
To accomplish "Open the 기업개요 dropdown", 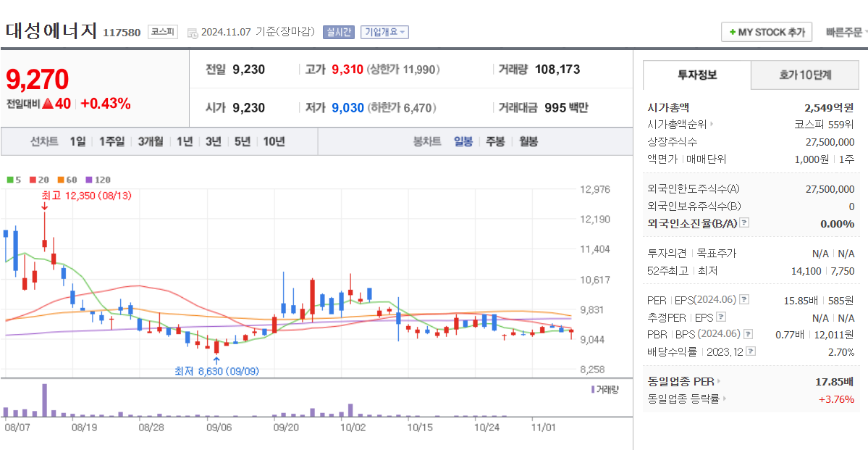I will click(x=384, y=32).
